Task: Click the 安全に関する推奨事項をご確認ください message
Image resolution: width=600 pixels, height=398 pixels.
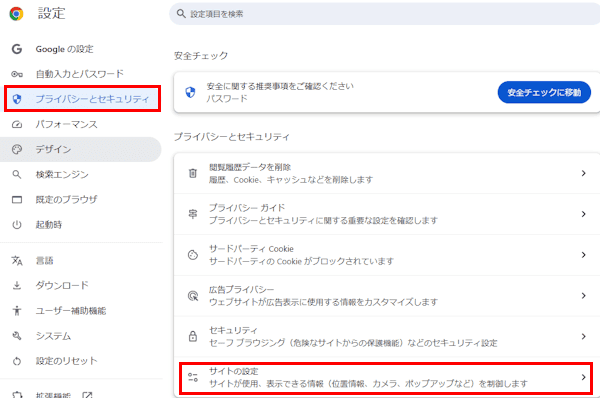Action: (280, 86)
